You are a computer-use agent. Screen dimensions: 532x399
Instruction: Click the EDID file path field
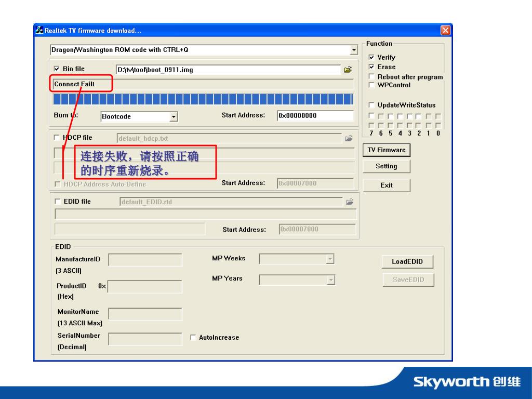[x=231, y=202]
